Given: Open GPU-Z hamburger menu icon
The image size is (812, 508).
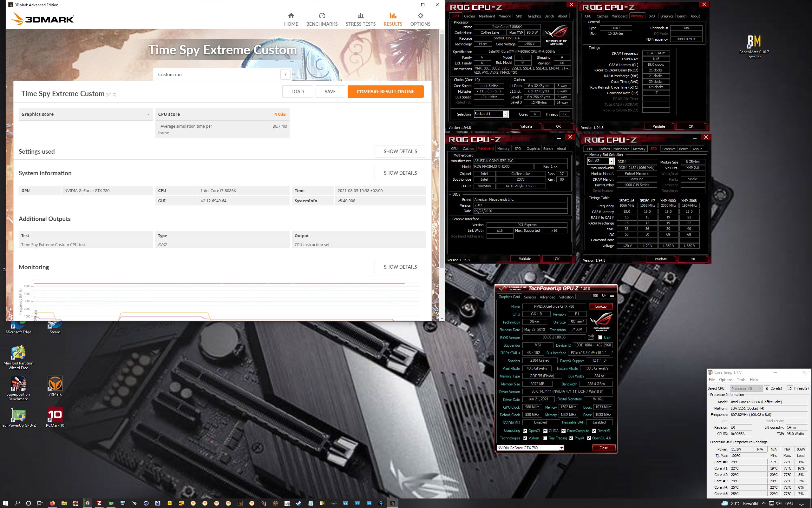Looking at the screenshot, I should [612, 295].
